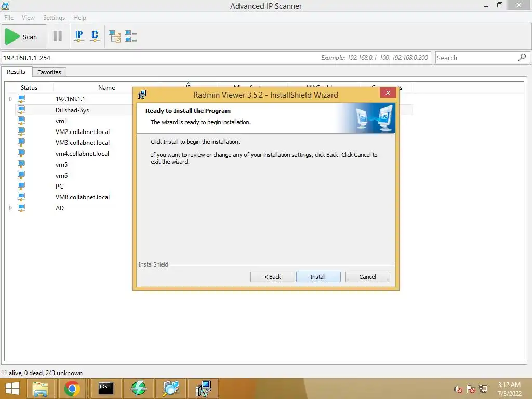The width and height of the screenshot is (532, 399).
Task: Open the File menu
Action: pos(9,17)
